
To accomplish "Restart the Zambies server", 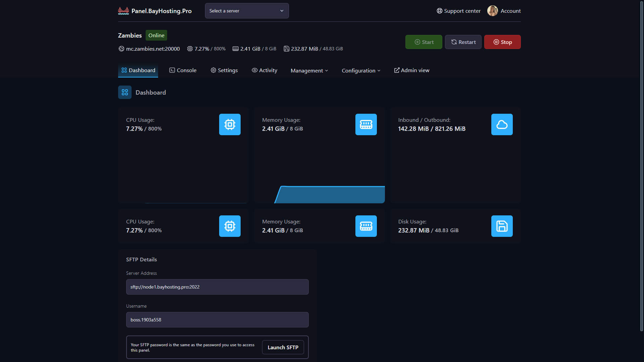I will 463,42.
